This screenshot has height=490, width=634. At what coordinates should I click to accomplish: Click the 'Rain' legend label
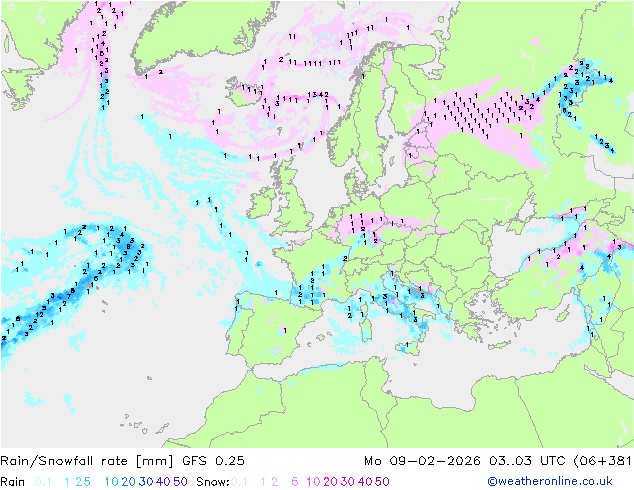[x=13, y=482]
